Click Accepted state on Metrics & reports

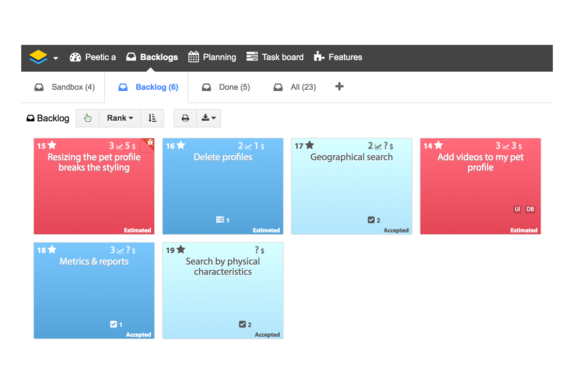[138, 335]
